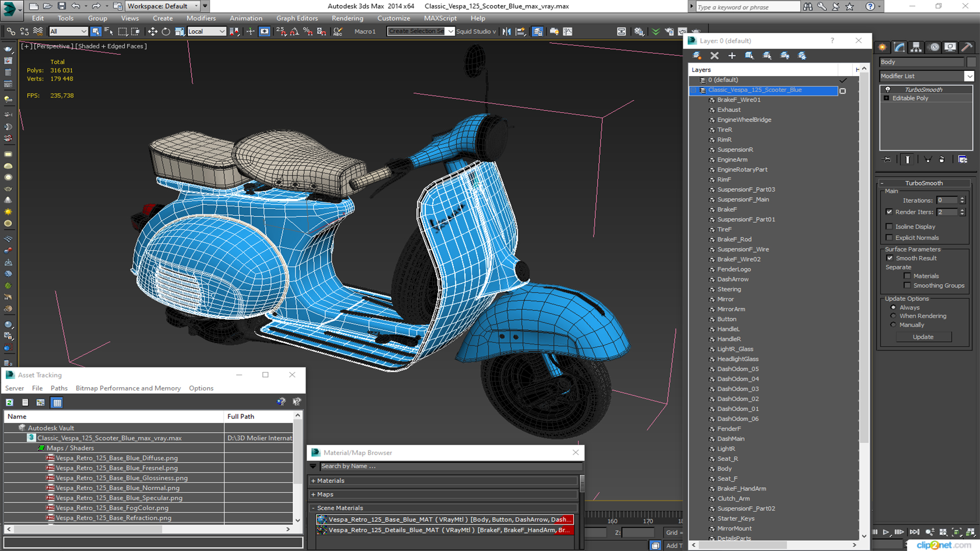980x551 pixels.
Task: Open the Modifiers menu
Action: point(201,18)
